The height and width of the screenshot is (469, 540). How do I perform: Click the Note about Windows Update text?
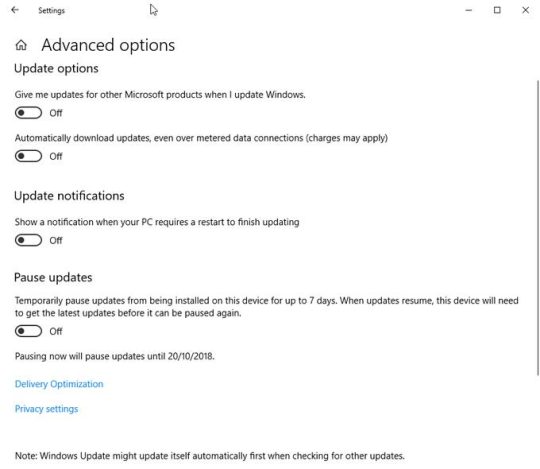[210, 456]
